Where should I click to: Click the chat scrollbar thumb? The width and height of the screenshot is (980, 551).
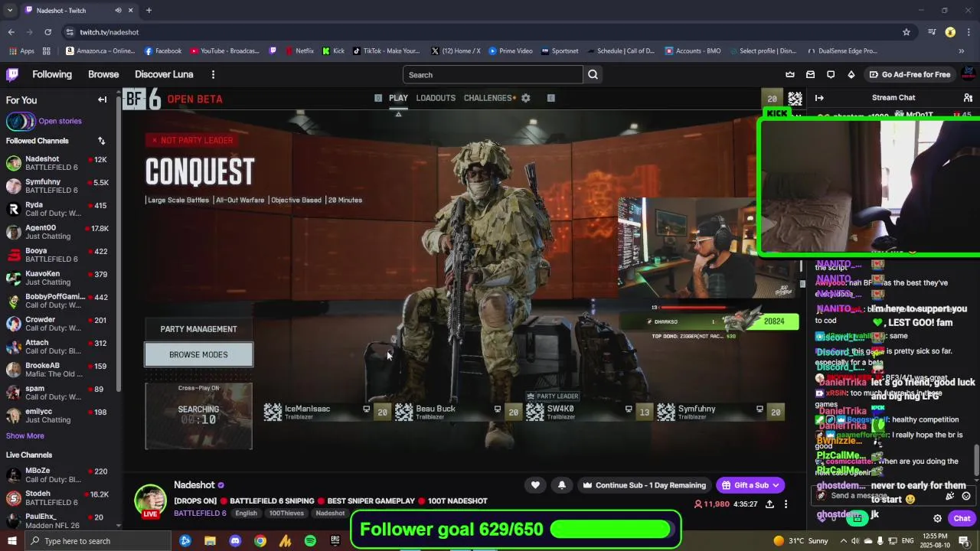975,460
